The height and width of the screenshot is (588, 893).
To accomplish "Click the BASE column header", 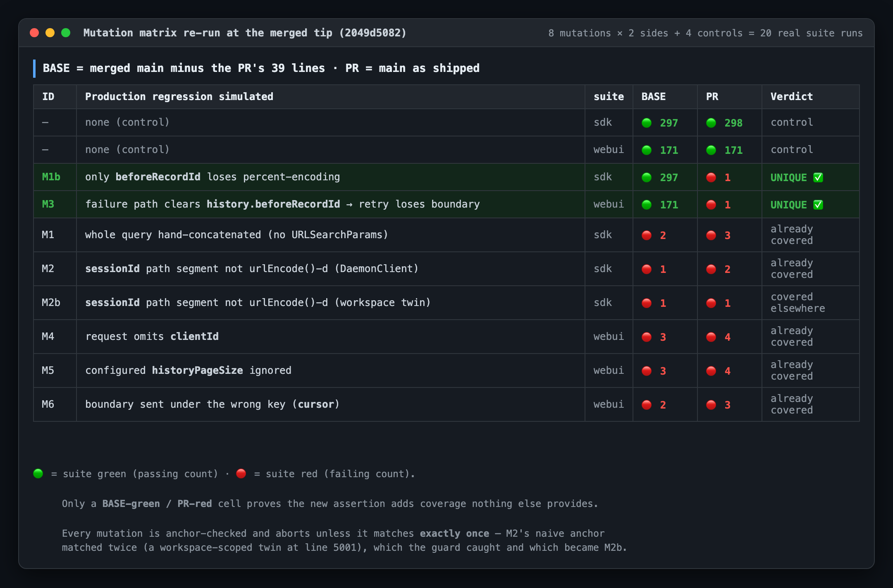I will [x=665, y=97].
